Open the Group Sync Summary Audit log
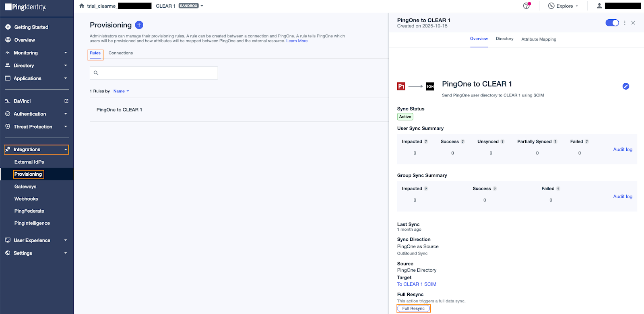This screenshot has width=644, height=314. 623,197
